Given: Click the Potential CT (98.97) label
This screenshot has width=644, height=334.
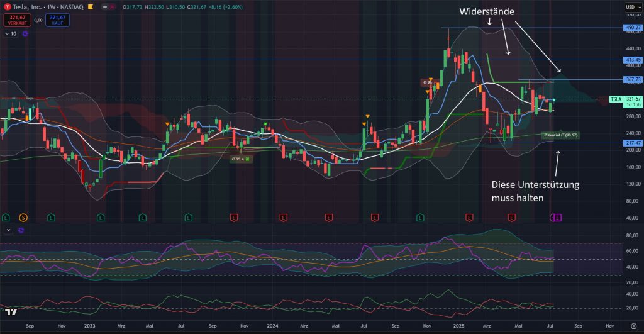Looking at the screenshot, I should (x=560, y=135).
